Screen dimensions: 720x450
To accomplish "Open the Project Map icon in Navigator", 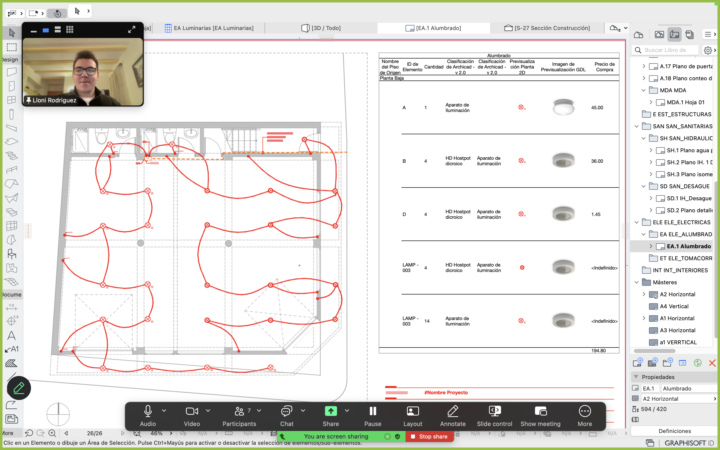I will 638,34.
